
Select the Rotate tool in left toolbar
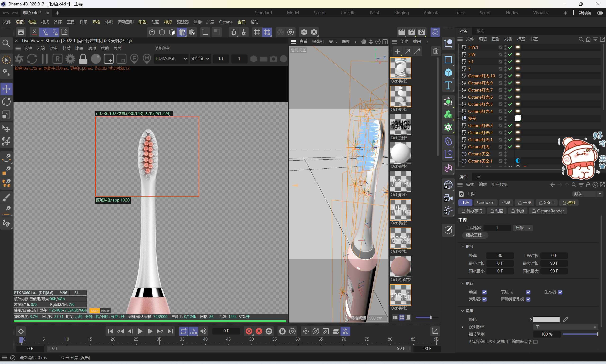6,102
